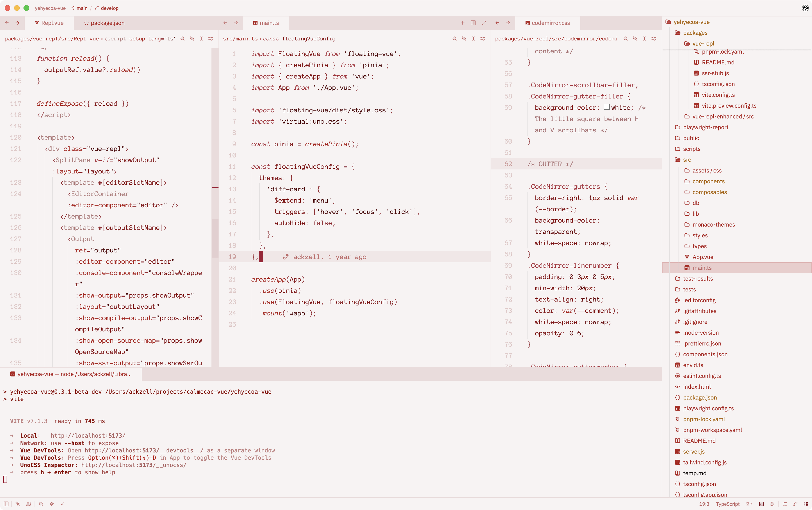
Task: Open the http://localhost:5173/ link in terminal
Action: pyautogui.click(x=88, y=435)
